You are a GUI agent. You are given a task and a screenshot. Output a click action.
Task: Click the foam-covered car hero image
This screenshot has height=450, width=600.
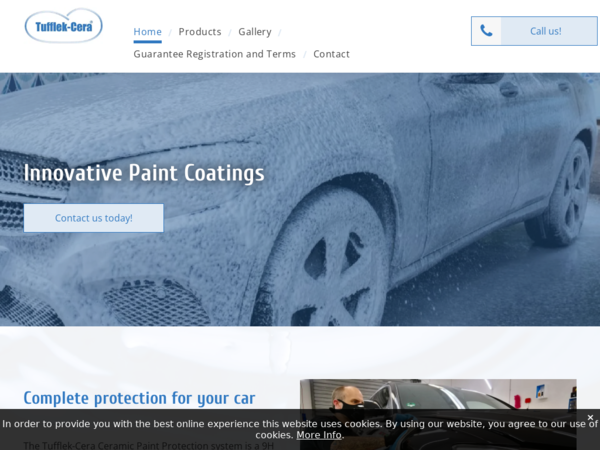[300, 199]
